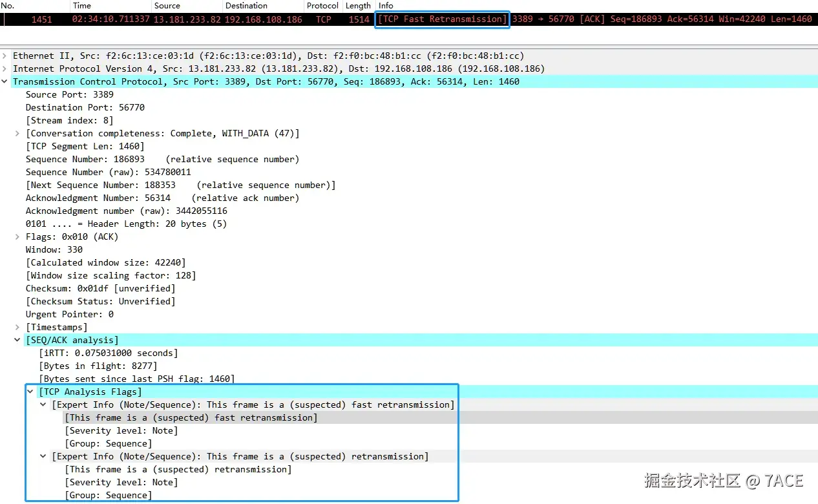Collapse the Transmission Control Protocol section
818x504 pixels.
[x=5, y=82]
